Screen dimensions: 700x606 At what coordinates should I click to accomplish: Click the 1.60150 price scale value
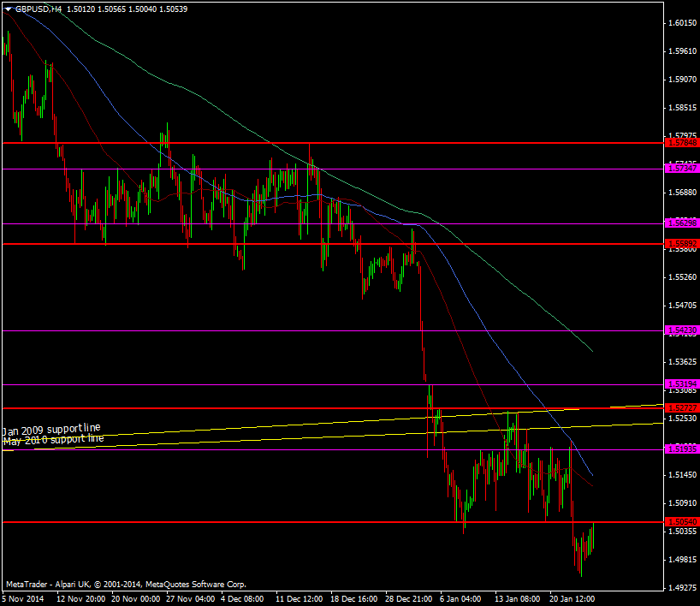pos(682,23)
